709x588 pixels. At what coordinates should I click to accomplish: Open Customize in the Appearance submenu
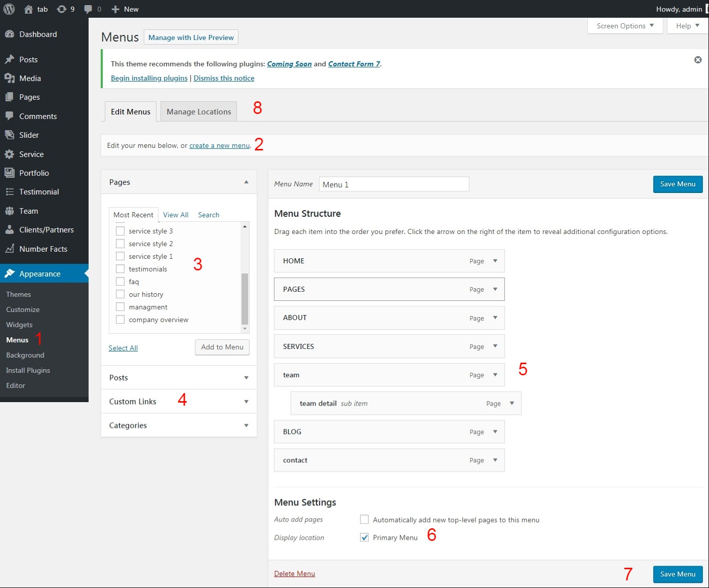pos(23,309)
